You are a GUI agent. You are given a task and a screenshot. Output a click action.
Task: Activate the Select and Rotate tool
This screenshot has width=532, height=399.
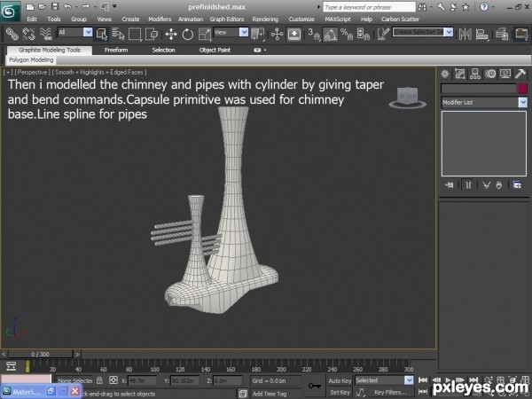(x=188, y=34)
